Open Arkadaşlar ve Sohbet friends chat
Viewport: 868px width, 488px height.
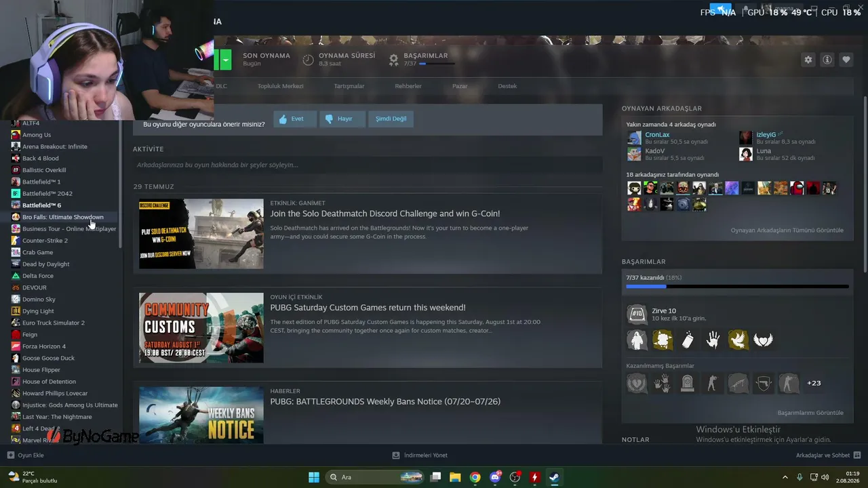pos(828,455)
